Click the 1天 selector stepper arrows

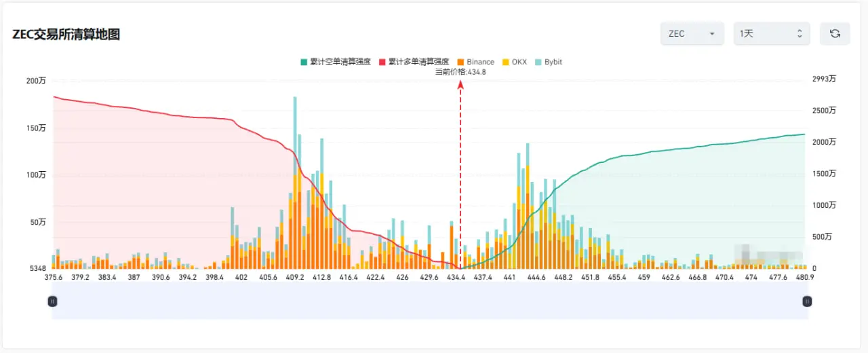pyautogui.click(x=800, y=33)
